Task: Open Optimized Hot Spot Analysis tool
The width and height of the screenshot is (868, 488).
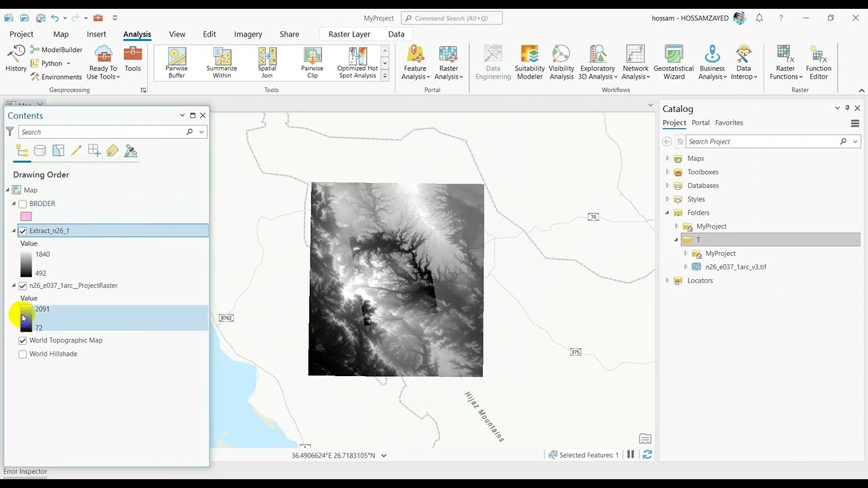Action: (357, 63)
